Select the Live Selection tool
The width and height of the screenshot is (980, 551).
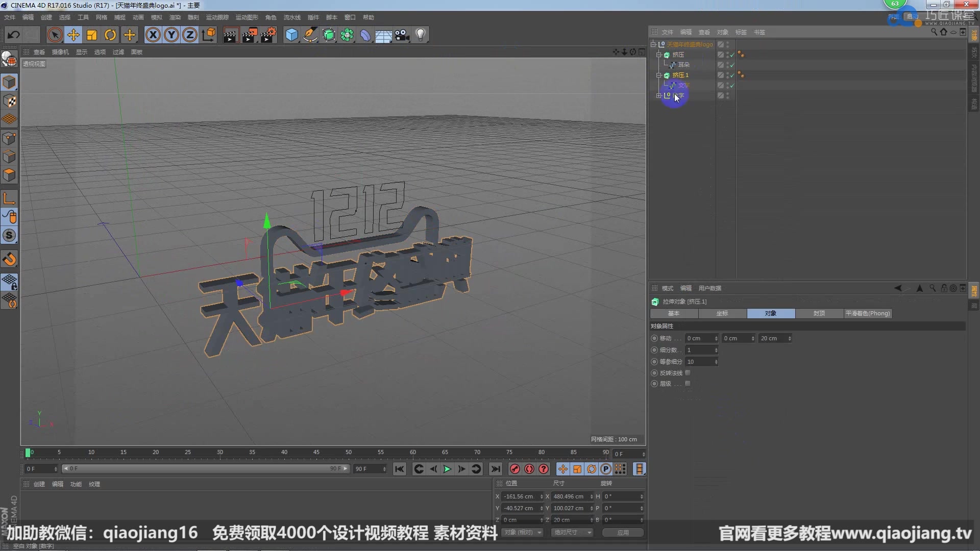click(55, 35)
